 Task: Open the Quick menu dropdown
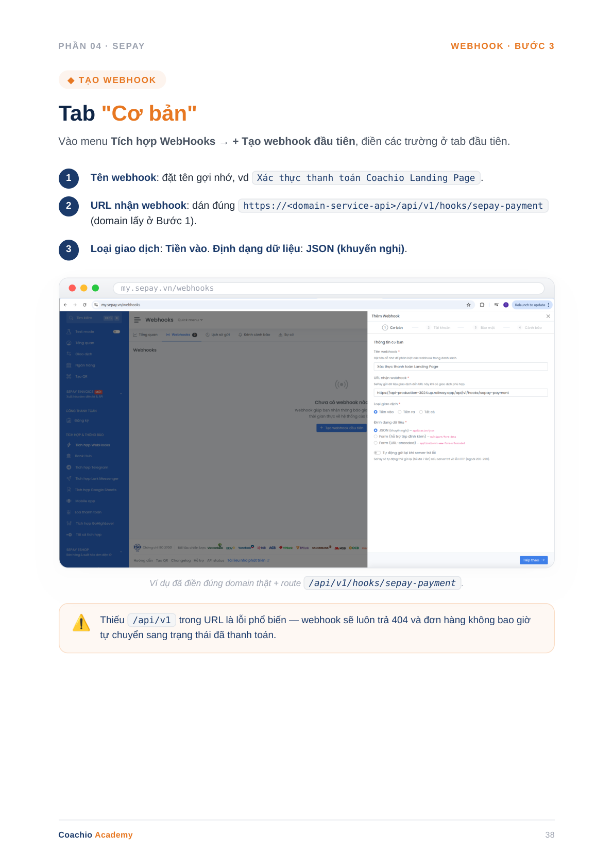190,320
